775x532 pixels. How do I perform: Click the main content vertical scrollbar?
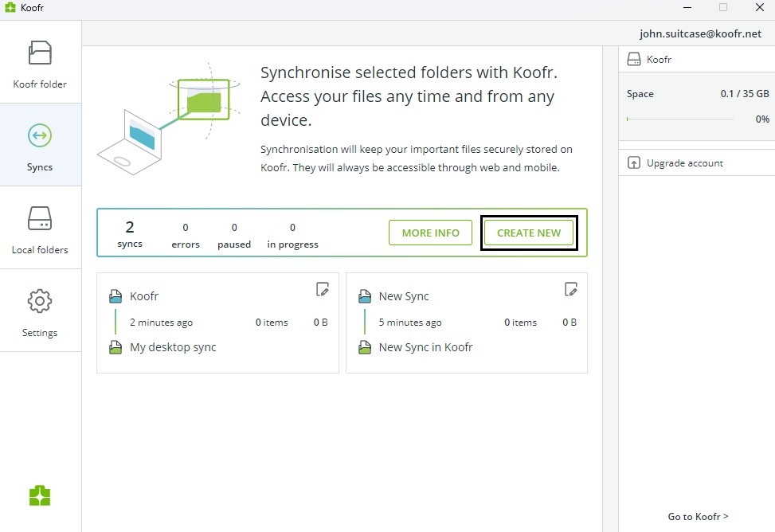point(610,289)
